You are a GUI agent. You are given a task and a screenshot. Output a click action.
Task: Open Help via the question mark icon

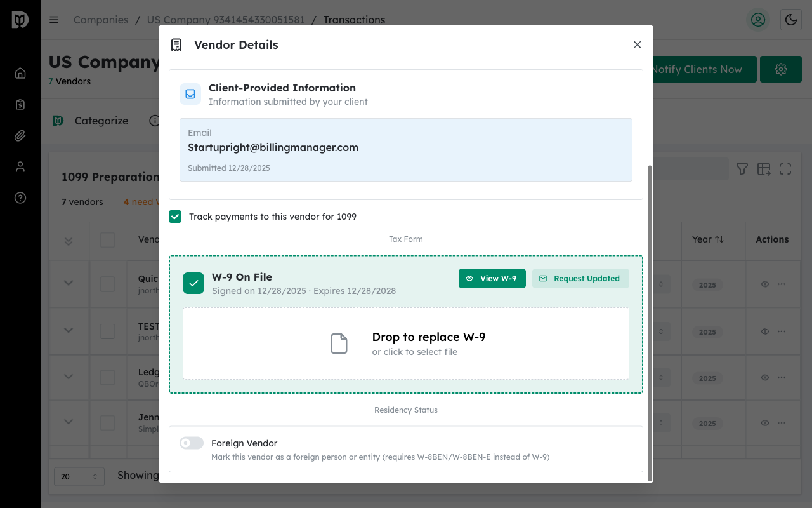click(x=20, y=197)
